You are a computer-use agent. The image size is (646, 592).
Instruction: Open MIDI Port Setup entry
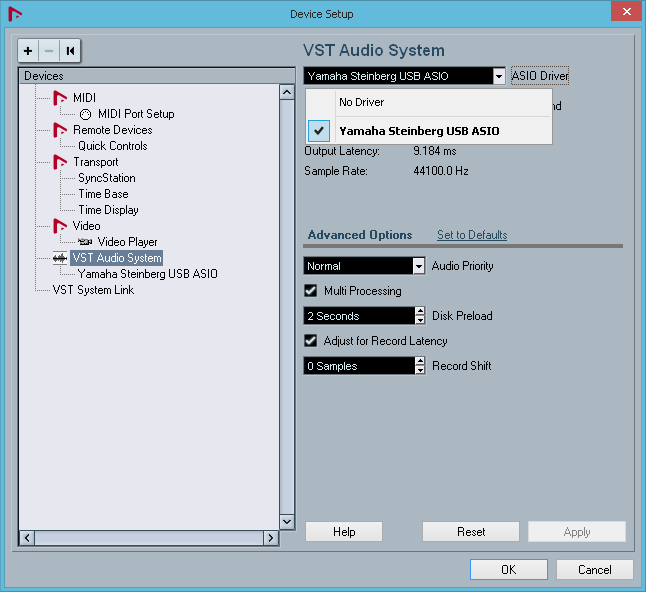pos(136,114)
